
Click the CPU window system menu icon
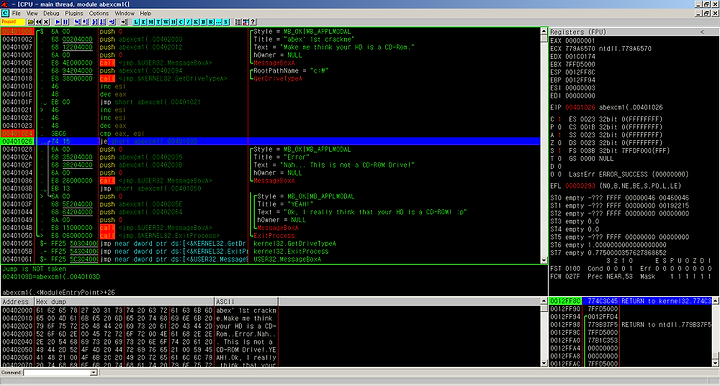tap(5, 13)
